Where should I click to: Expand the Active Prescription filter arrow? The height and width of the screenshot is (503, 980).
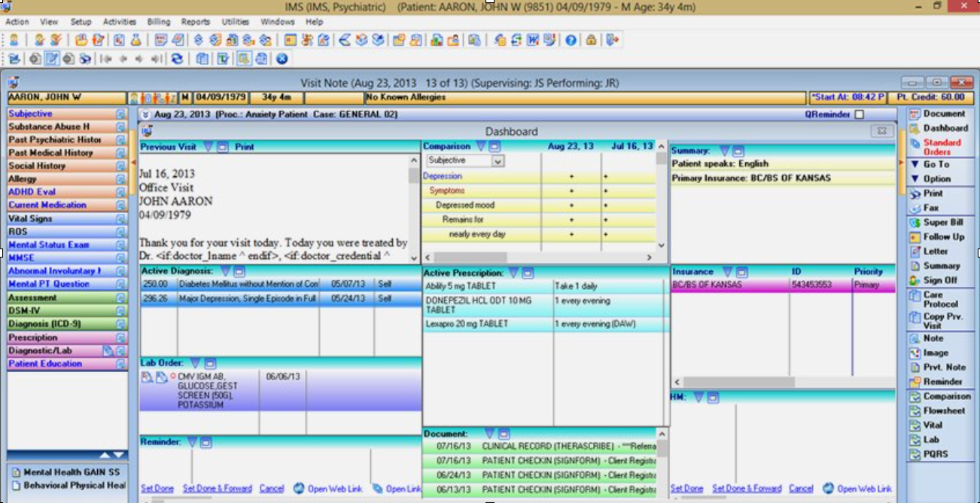click(514, 273)
